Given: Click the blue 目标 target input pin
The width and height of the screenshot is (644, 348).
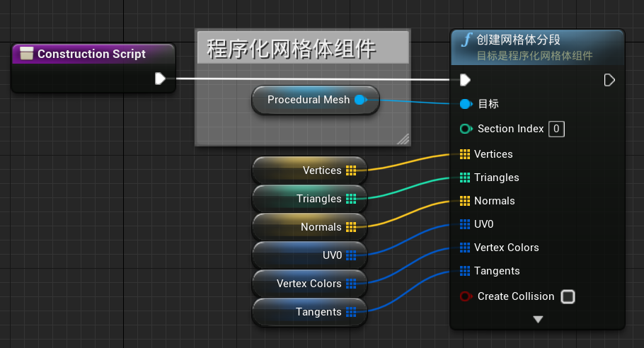Looking at the screenshot, I should [x=466, y=104].
